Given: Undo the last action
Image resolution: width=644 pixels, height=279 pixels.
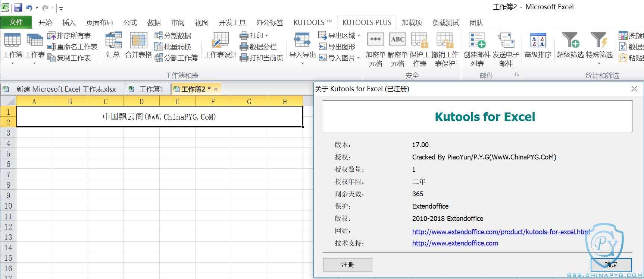Looking at the screenshot, I should (x=29, y=7).
